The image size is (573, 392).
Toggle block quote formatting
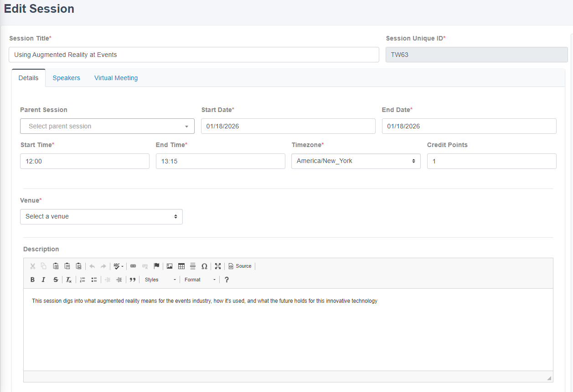tap(133, 280)
